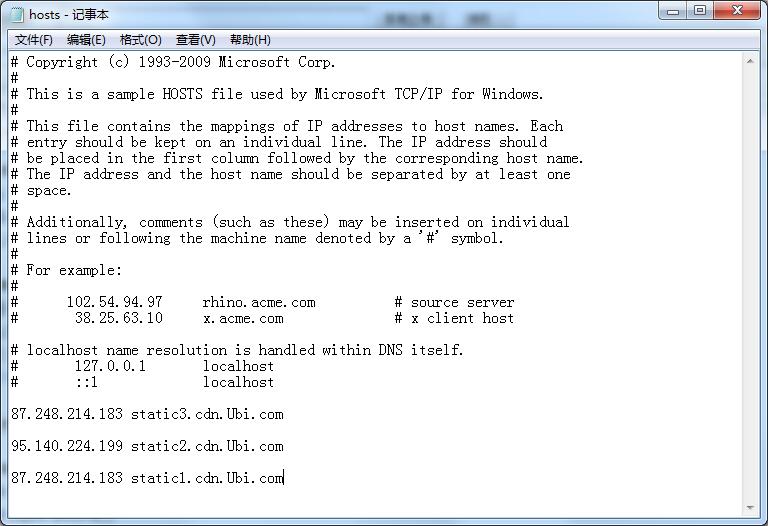Click on rhino.acme.com example text
768x526 pixels.
coord(259,302)
